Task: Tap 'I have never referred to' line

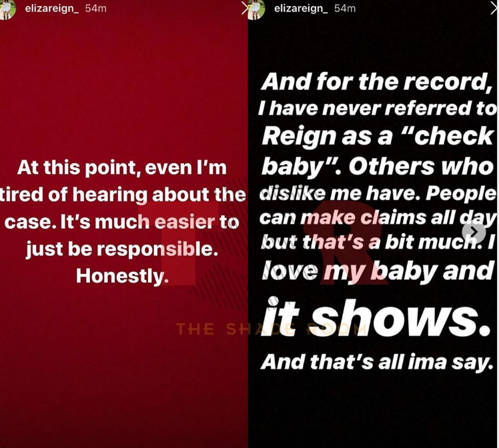Action: pyautogui.click(x=378, y=109)
